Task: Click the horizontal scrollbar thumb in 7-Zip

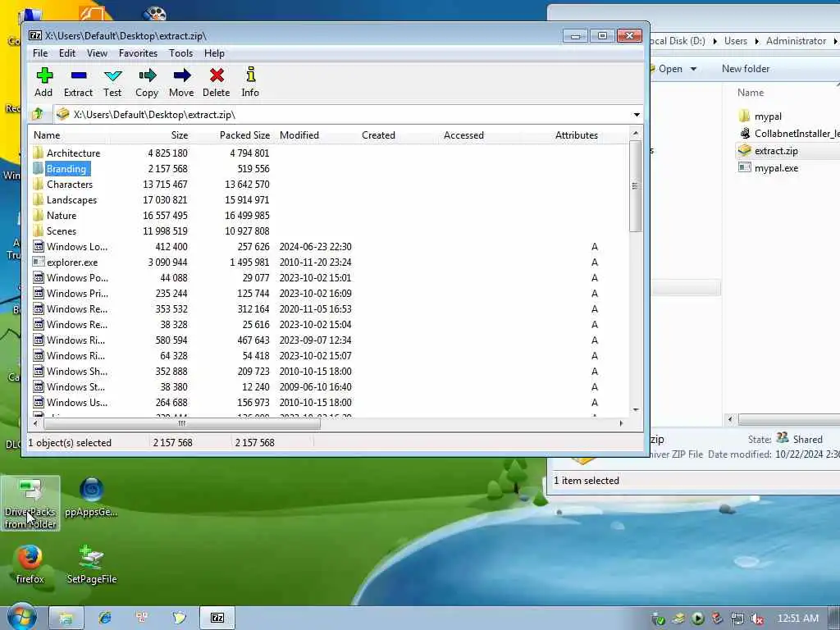Action: (181, 423)
